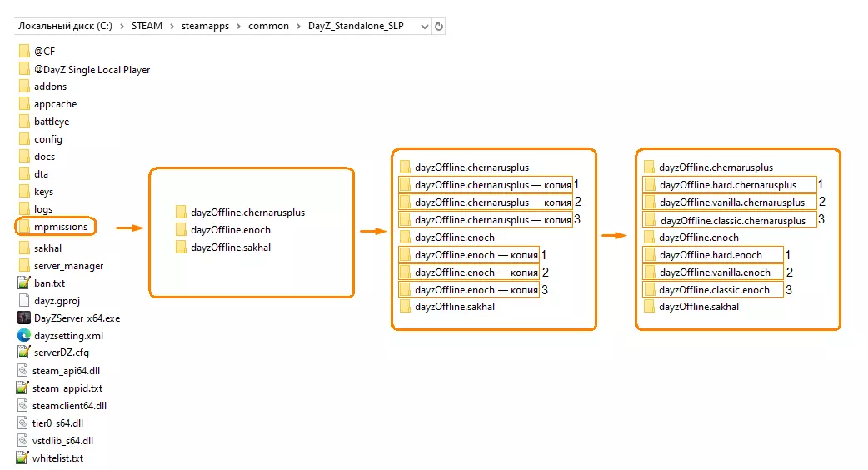Select DayZ_Standalone_SLP breadcrumb
This screenshot has height=470, width=868.
click(x=356, y=26)
